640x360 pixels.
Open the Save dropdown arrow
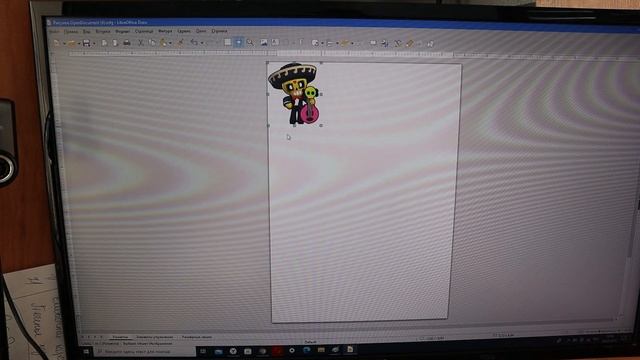(x=94, y=43)
